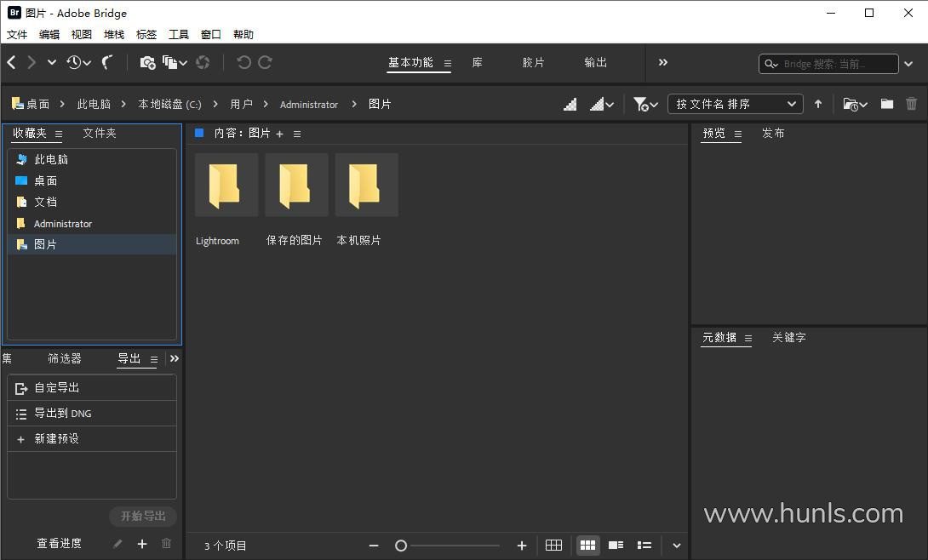Open recent files clock dropdown

click(78, 62)
